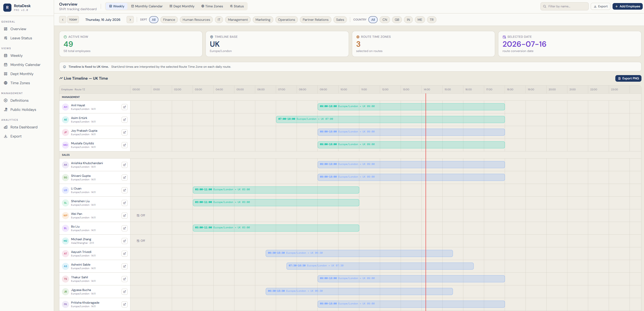Filter by Human Resources department

(x=196, y=20)
